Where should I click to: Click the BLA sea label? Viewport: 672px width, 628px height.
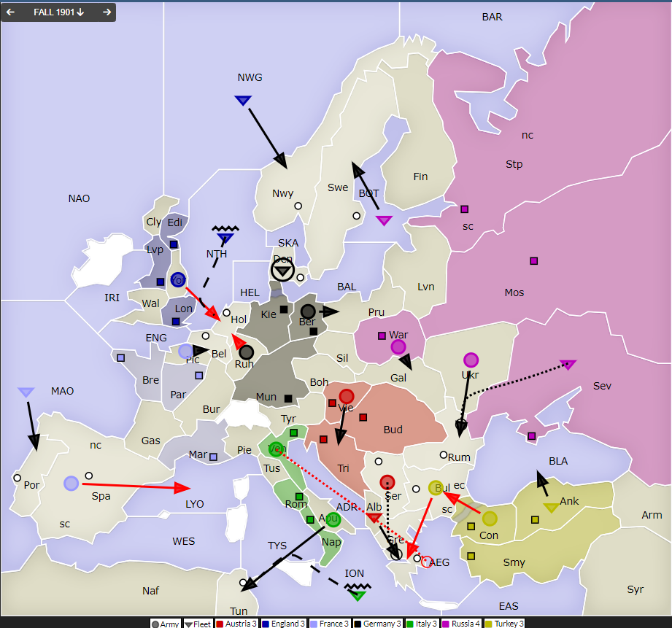[x=558, y=461]
